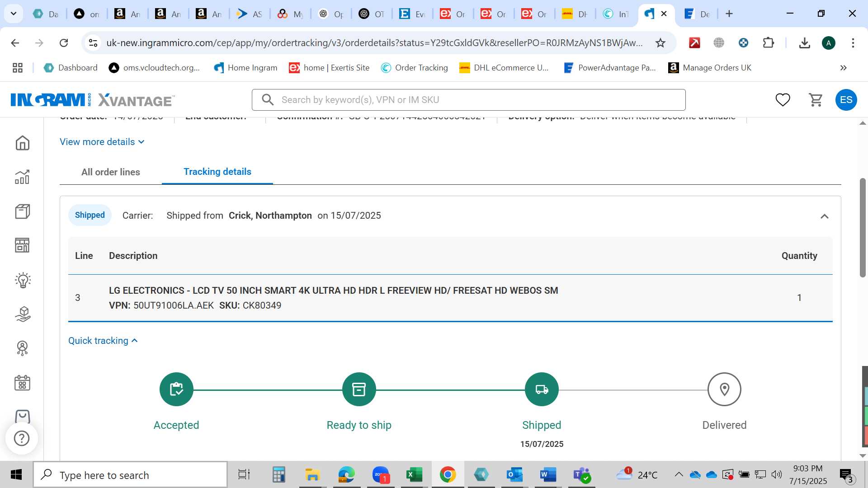Screen dimensions: 868x488
Task: Click the SKU CK80349 text
Action: 250,305
